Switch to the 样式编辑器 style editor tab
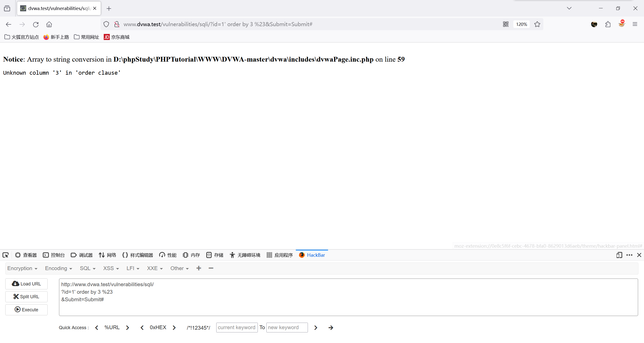The height and width of the screenshot is (343, 644). pyautogui.click(x=138, y=255)
